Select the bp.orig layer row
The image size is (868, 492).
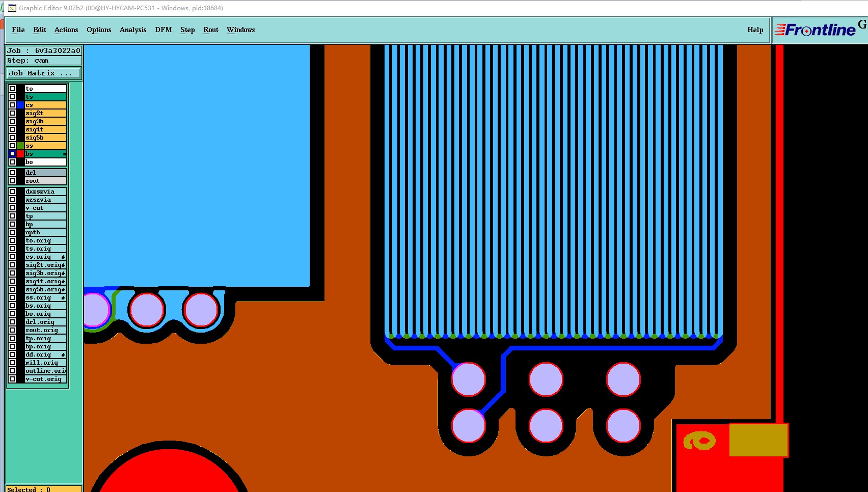tap(46, 346)
